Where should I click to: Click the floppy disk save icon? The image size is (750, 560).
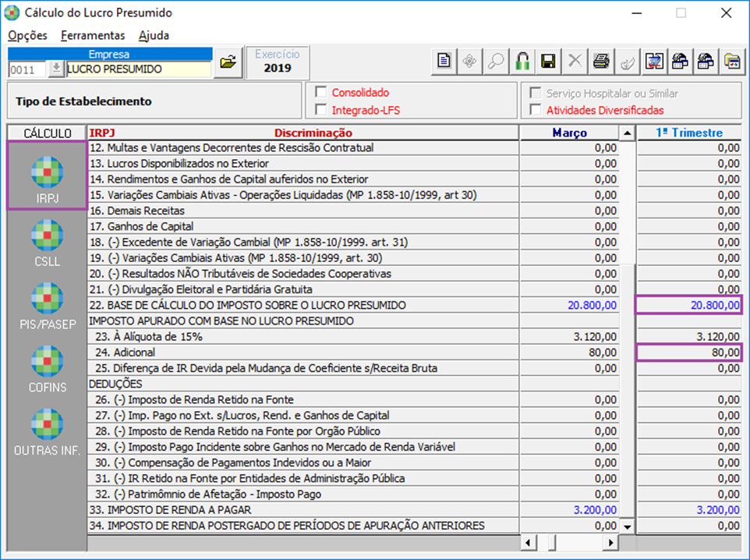548,62
